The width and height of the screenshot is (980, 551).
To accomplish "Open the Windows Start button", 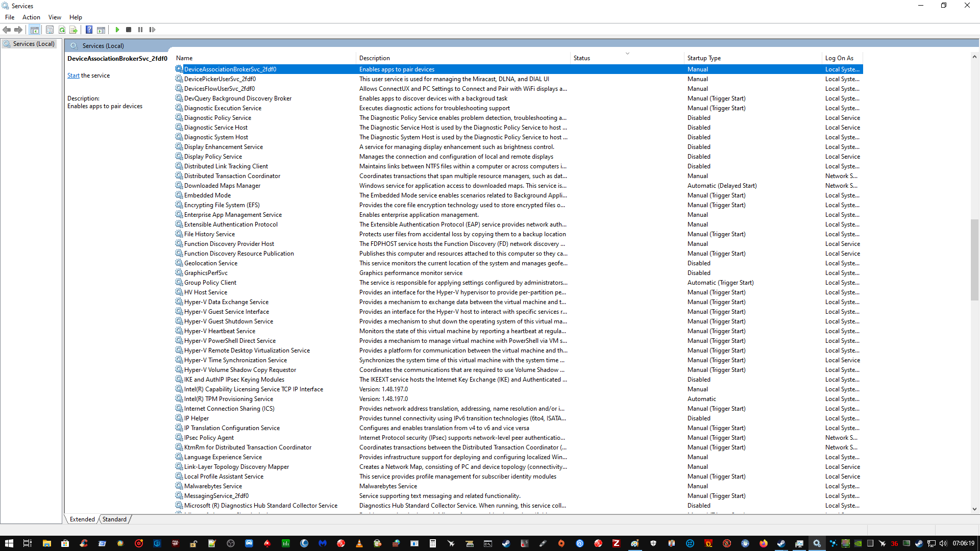I will [x=9, y=543].
